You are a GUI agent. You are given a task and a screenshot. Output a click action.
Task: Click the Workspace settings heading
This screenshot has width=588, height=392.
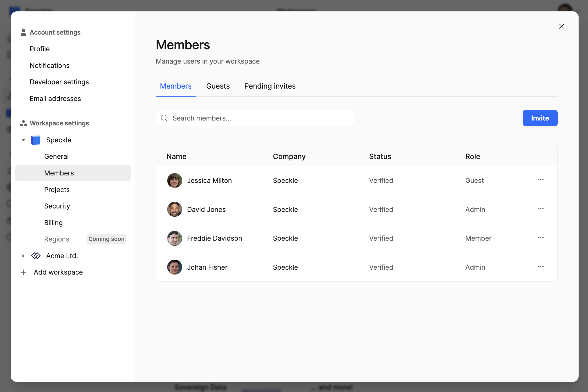click(59, 123)
